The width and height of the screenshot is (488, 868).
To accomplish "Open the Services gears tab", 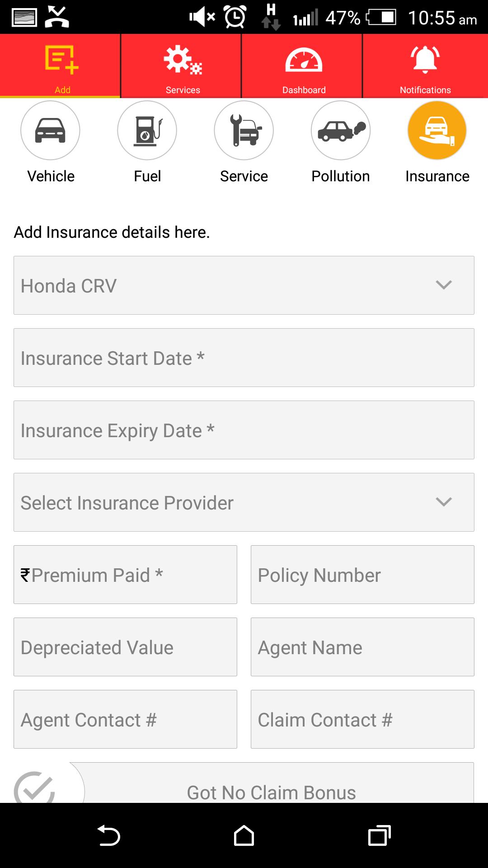I will coord(183,66).
